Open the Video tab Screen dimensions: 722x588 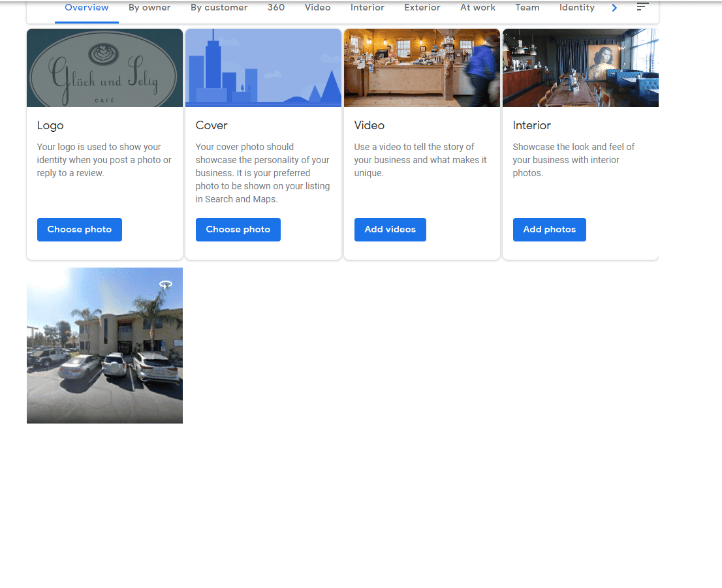tap(317, 8)
